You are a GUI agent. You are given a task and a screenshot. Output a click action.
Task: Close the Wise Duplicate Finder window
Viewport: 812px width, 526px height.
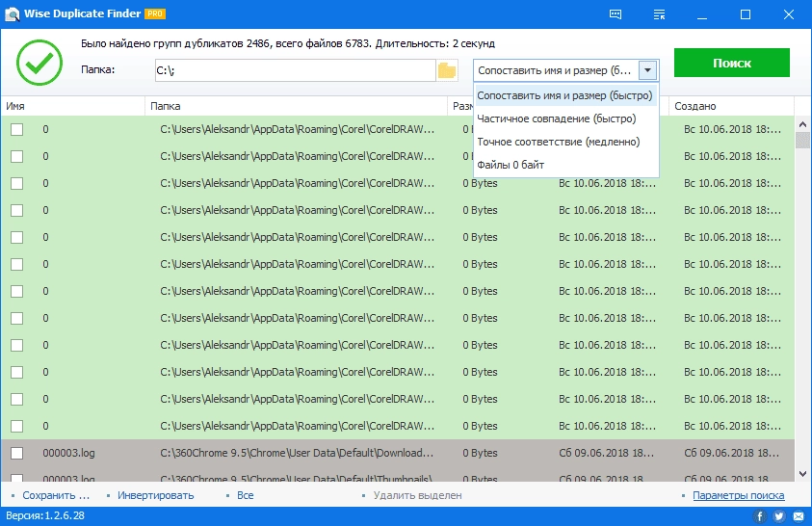[x=788, y=14]
